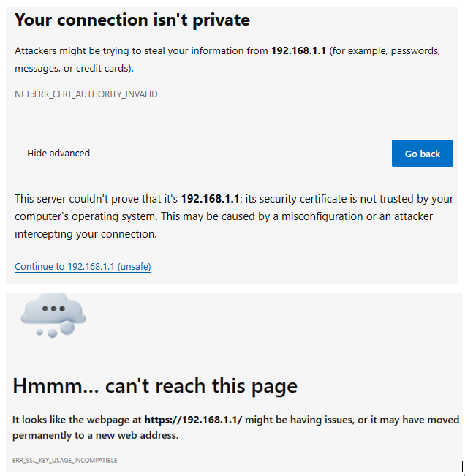Click the "Your connection isn't private" heading
Screen dimensions: 465x476
[132, 20]
